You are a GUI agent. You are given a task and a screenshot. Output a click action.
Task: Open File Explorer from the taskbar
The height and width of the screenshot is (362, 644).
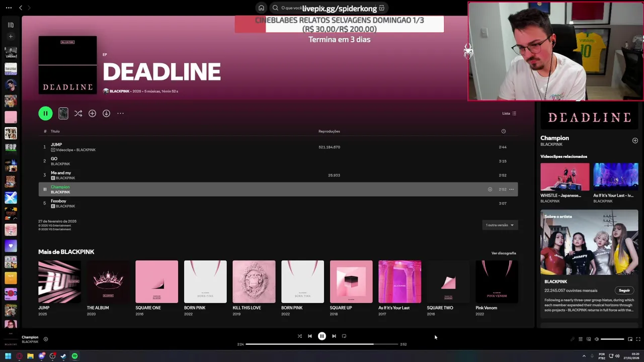[30, 356]
